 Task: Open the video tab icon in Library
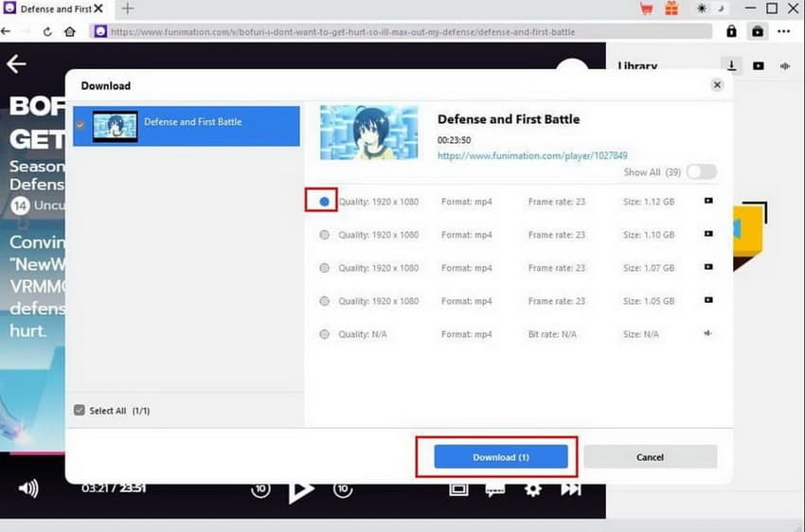[x=759, y=66]
